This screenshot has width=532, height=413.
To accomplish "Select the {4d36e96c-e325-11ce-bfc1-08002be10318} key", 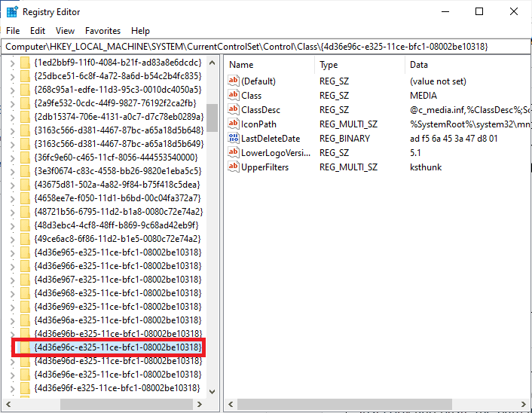I will tap(118, 347).
